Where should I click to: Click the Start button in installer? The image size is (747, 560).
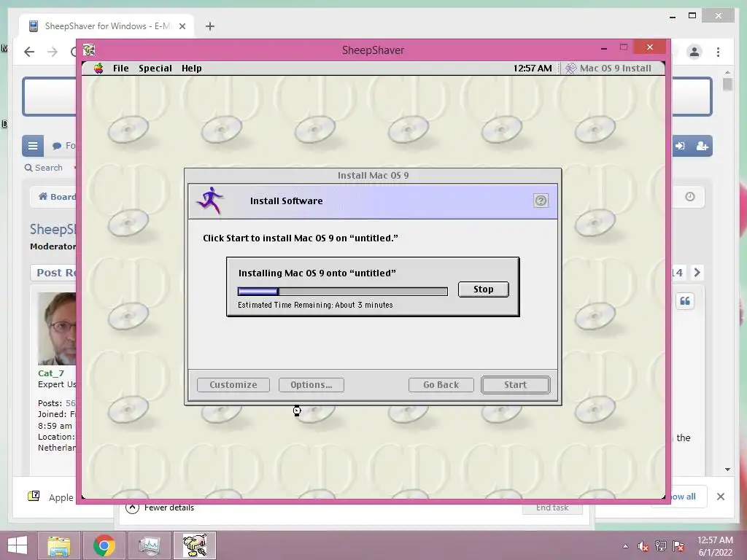[x=516, y=385]
